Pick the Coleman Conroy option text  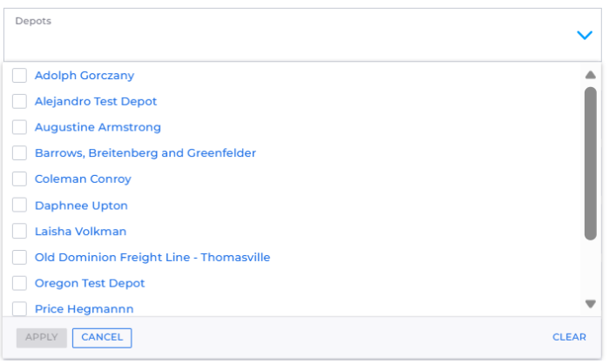click(x=83, y=179)
